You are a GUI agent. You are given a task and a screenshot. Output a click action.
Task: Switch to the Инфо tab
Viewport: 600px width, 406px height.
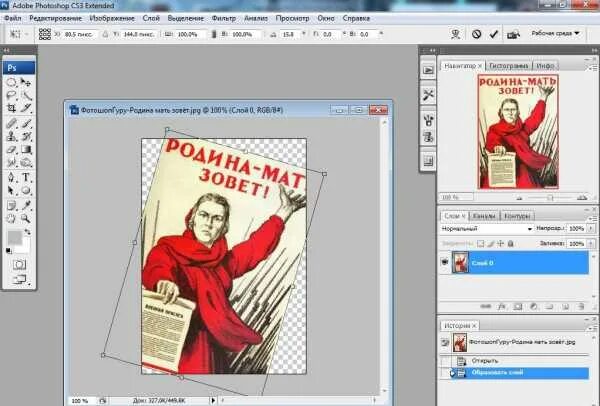(545, 66)
